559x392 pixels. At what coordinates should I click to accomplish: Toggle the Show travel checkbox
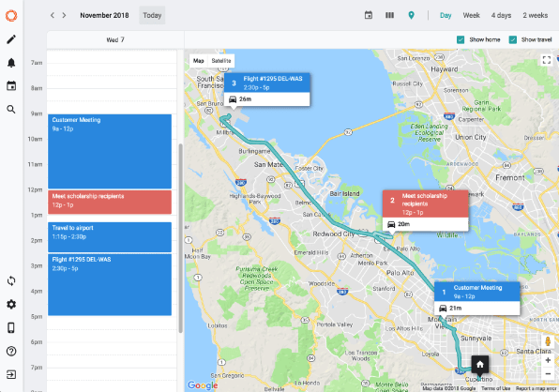pyautogui.click(x=513, y=39)
